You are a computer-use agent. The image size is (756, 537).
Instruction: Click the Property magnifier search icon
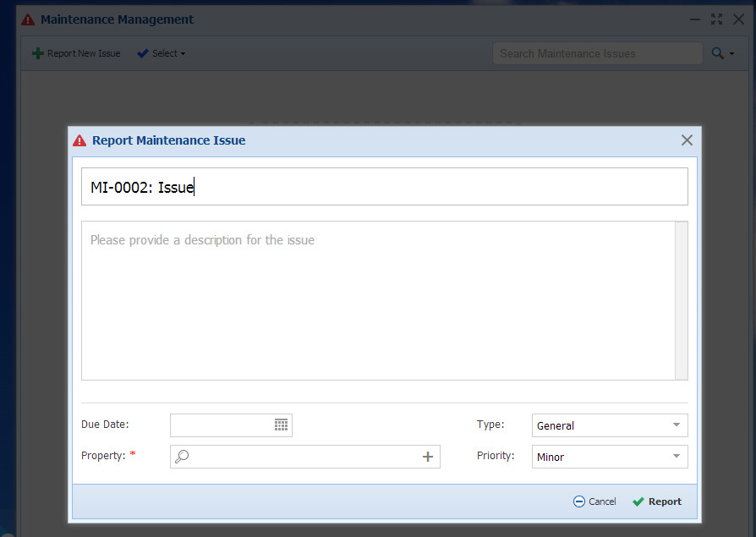[183, 457]
